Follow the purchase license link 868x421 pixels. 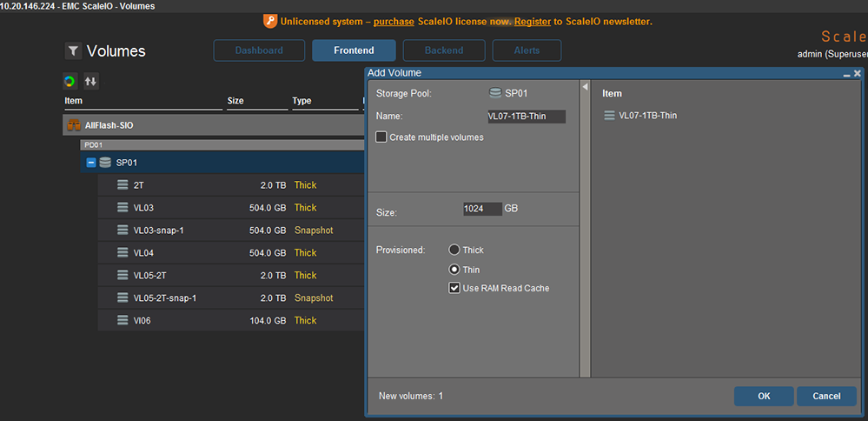click(x=394, y=22)
